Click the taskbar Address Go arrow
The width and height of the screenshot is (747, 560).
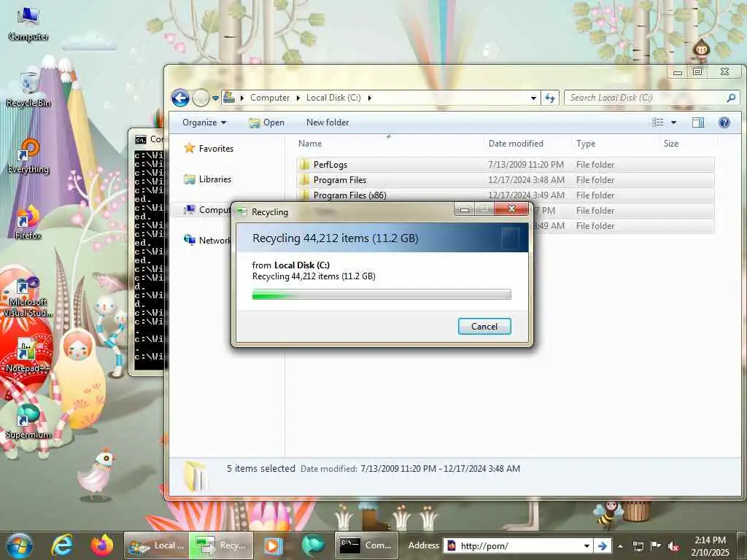click(602, 545)
